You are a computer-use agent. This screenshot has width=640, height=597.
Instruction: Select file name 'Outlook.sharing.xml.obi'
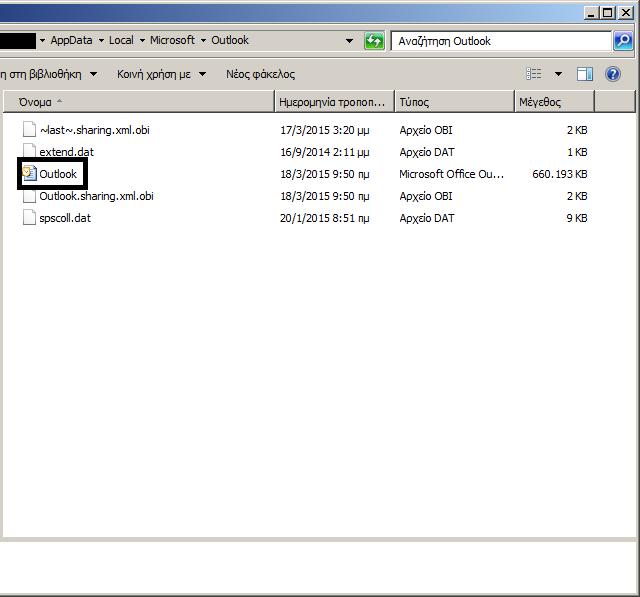(x=96, y=196)
